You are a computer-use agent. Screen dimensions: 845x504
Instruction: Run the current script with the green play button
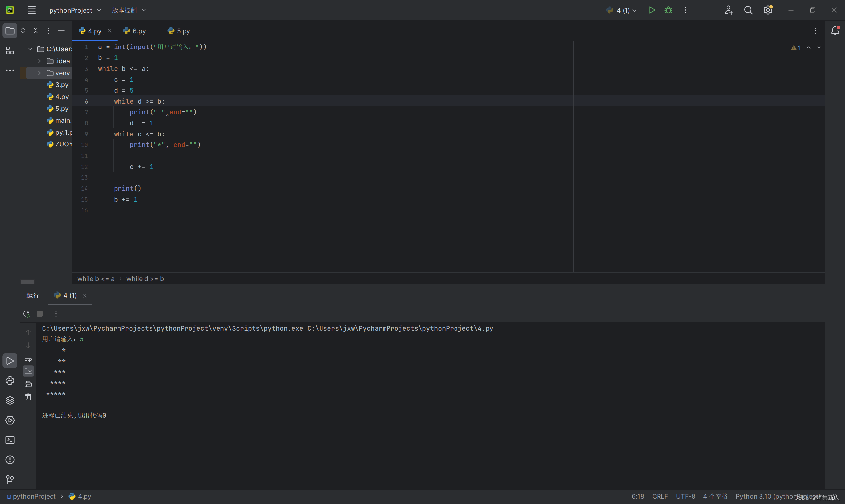(x=651, y=10)
